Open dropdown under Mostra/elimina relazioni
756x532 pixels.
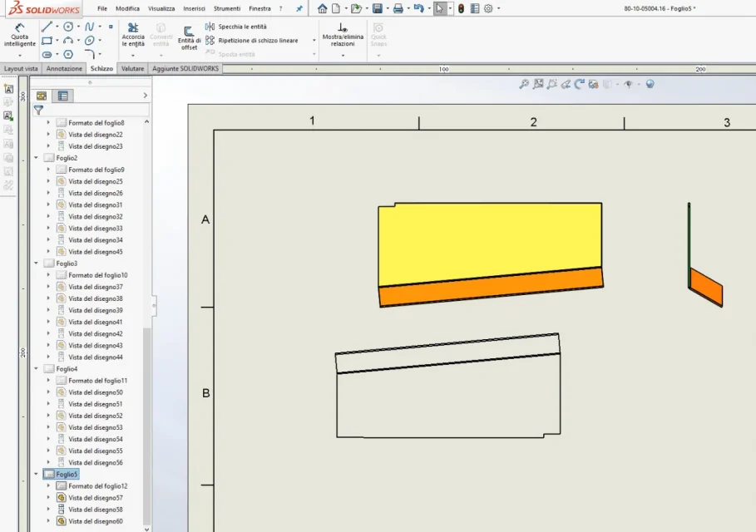click(343, 56)
